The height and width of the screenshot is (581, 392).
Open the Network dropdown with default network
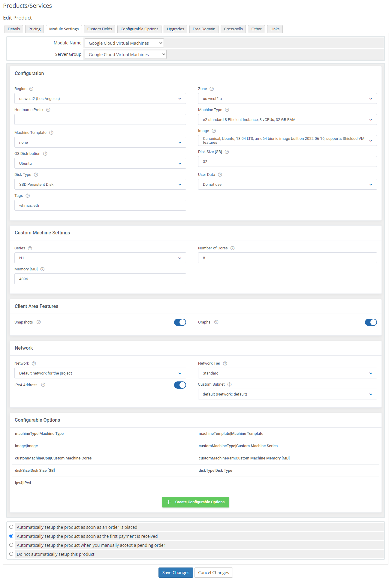[100, 373]
